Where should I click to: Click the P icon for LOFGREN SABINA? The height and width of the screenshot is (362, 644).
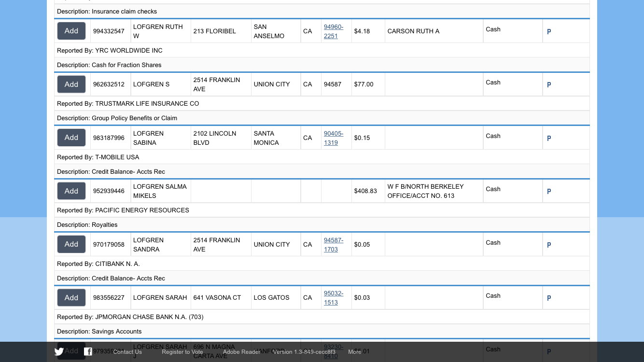click(x=549, y=138)
